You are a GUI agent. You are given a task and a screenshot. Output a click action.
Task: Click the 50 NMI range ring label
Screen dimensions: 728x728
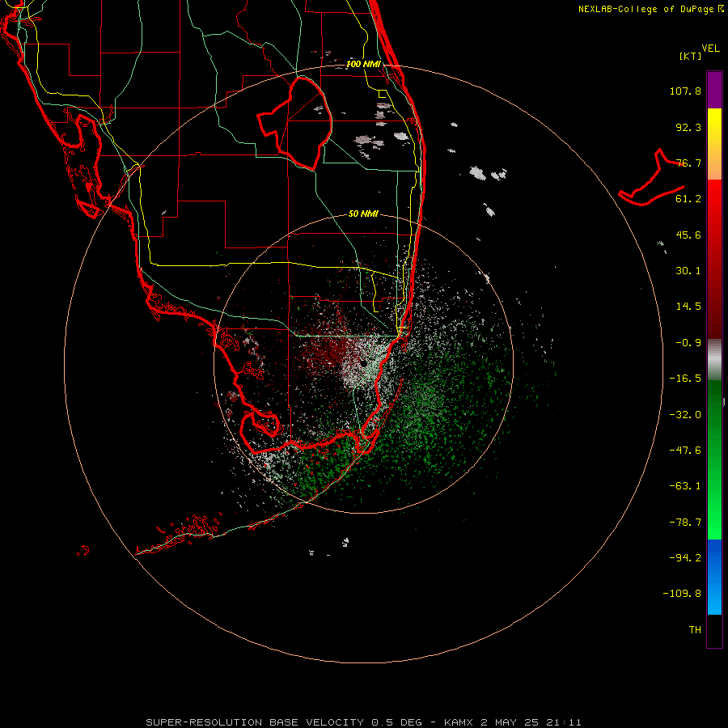pyautogui.click(x=363, y=214)
